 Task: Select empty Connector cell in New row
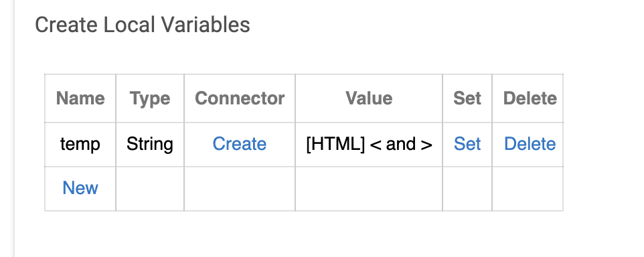[x=240, y=189]
